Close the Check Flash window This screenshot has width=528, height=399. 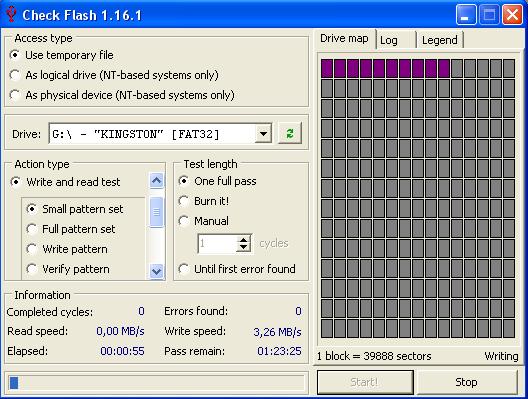tap(512, 15)
